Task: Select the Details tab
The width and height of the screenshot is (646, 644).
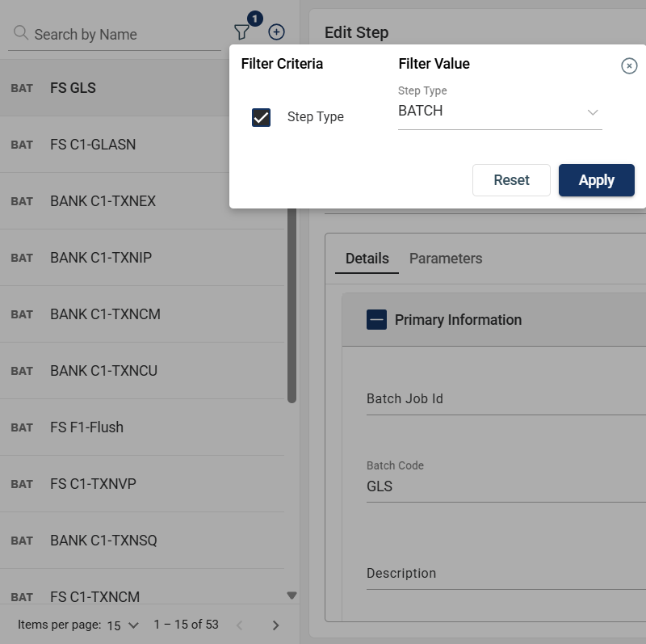Action: 367,259
